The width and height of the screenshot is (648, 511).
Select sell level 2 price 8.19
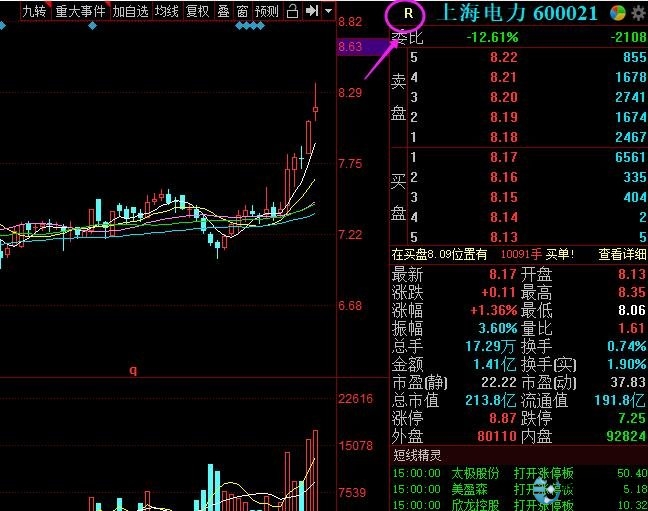[504, 117]
